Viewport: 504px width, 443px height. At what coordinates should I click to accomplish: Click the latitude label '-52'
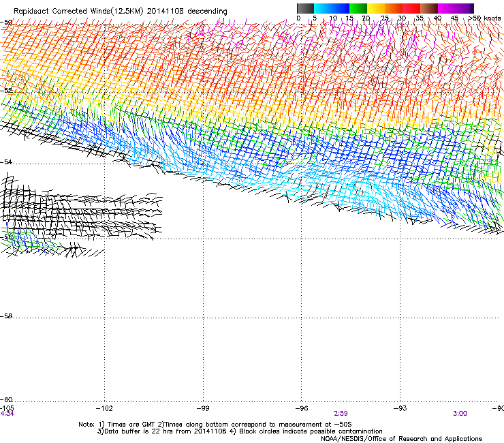6,91
